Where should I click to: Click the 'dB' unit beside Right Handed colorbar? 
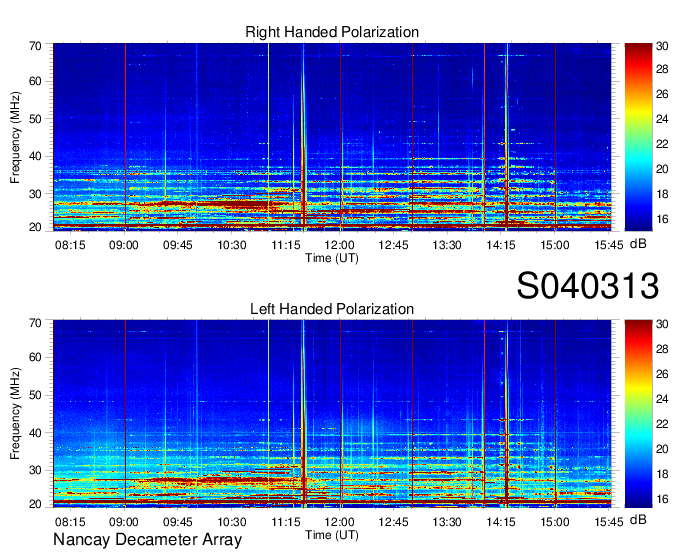638,244
